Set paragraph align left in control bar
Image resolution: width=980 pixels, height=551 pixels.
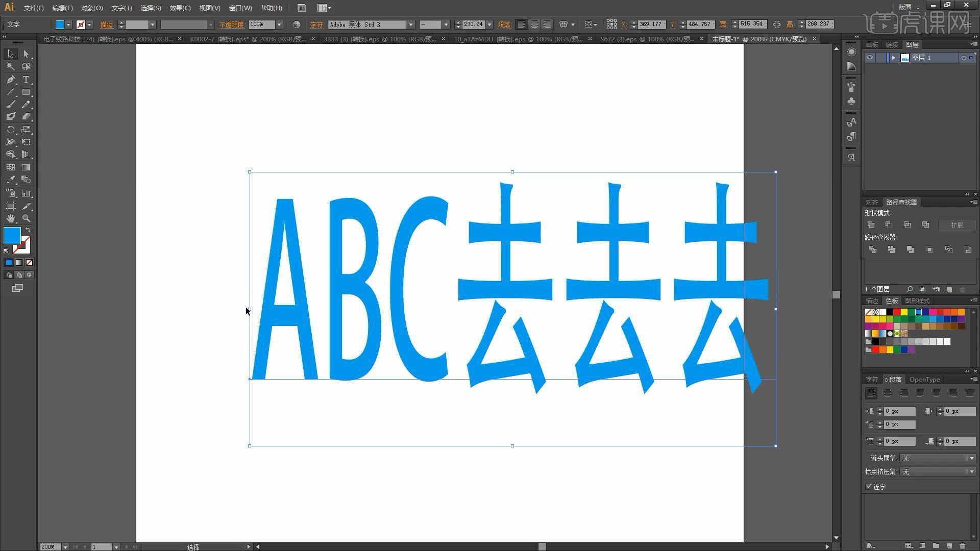click(521, 24)
